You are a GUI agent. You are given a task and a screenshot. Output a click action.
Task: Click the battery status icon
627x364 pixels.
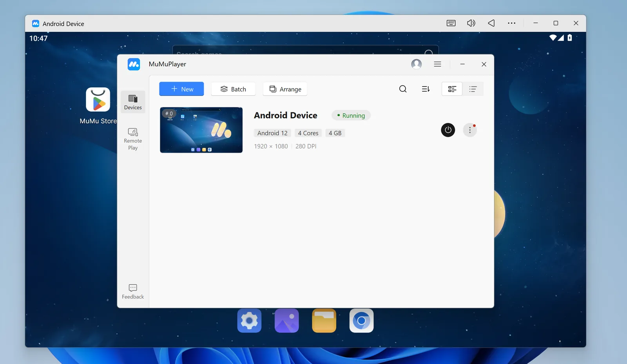coord(570,38)
